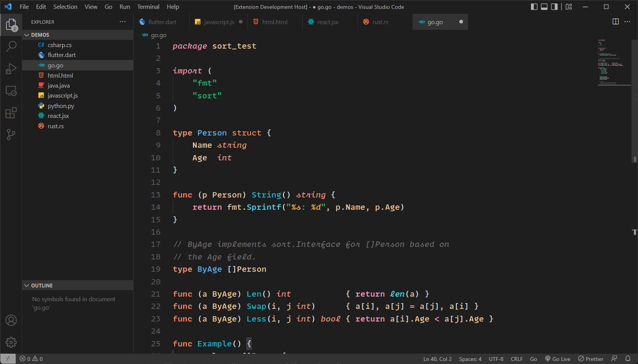Close the go.go tab via unsaved dot
The height and width of the screenshot is (364, 638).
pyautogui.click(x=461, y=22)
